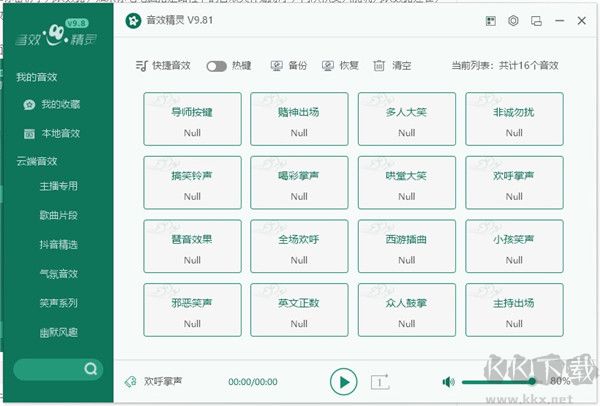Click the 欢呼掌声 now-playing track name
The image size is (600, 406).
click(163, 382)
